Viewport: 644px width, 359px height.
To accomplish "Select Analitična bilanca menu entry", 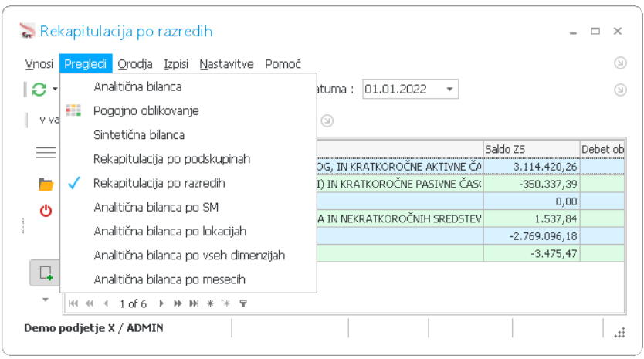I will 188,86.
